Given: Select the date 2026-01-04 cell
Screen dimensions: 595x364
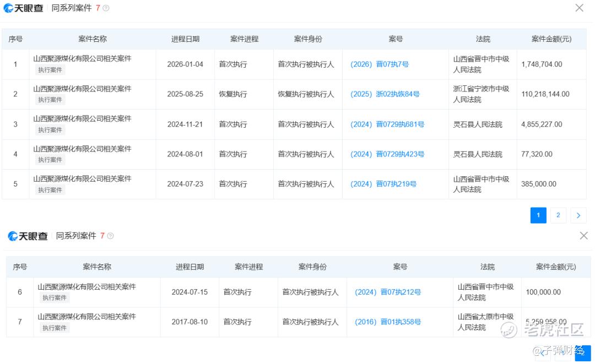Looking at the screenshot, I should point(185,64).
